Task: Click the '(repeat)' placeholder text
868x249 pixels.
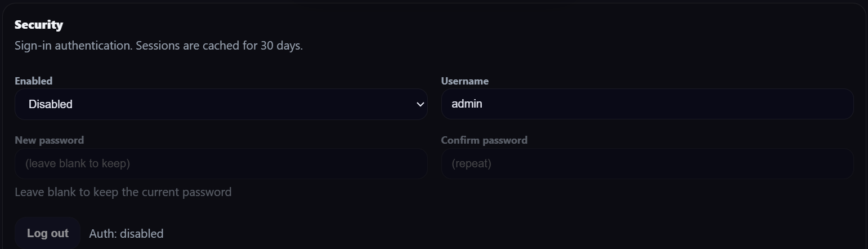Action: (472, 164)
